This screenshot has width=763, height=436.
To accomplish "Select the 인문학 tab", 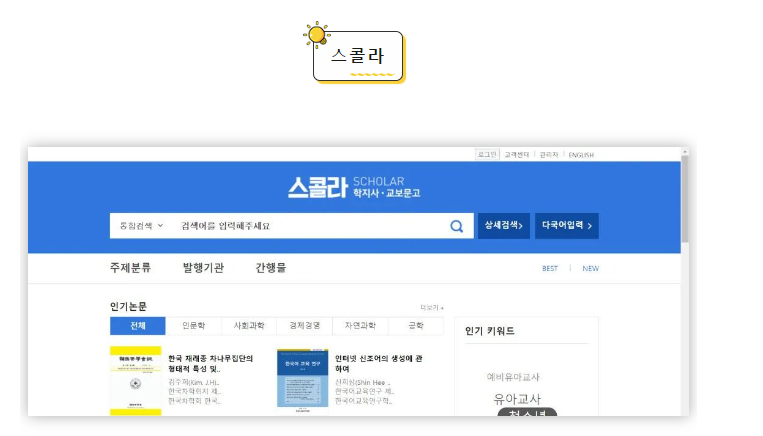I will (x=194, y=326).
